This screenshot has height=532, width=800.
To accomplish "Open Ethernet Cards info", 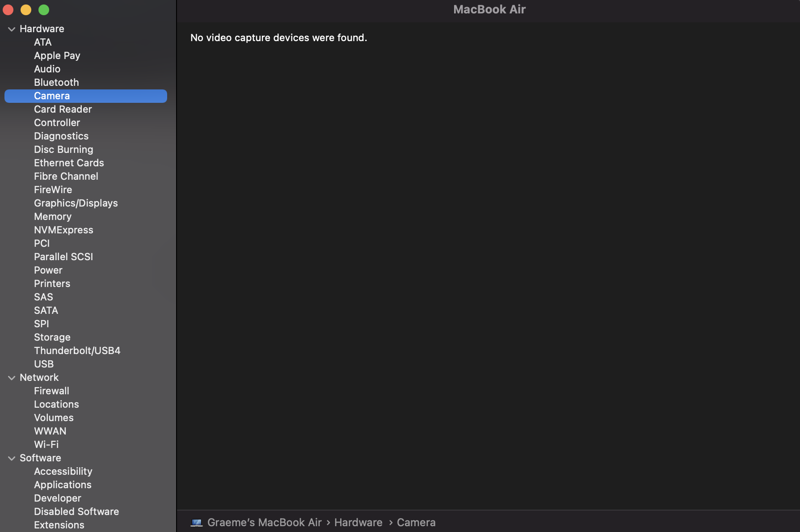I will [x=69, y=163].
